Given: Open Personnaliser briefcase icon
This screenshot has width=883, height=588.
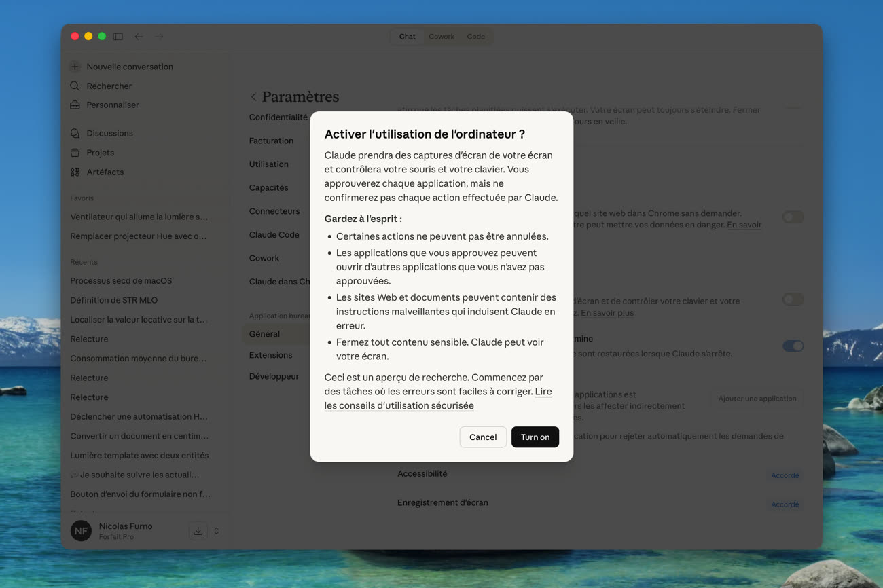Looking at the screenshot, I should (75, 105).
